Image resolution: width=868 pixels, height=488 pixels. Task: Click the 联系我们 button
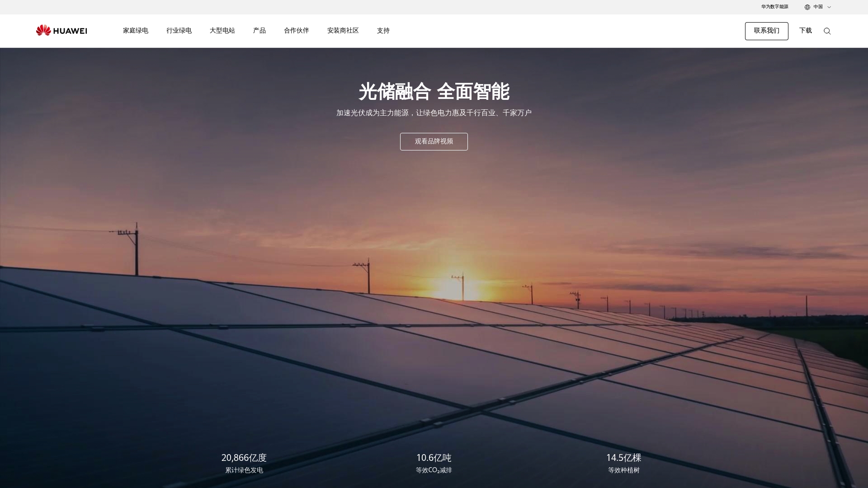(766, 31)
